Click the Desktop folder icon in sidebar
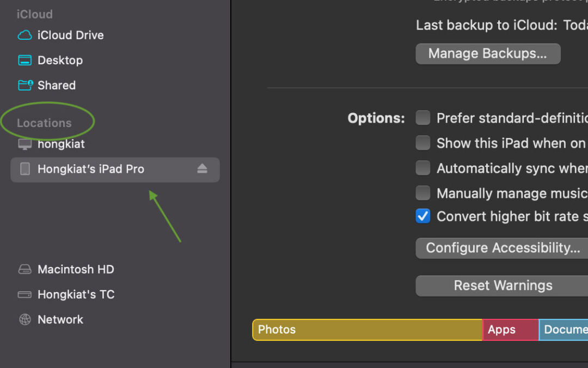 click(x=25, y=61)
